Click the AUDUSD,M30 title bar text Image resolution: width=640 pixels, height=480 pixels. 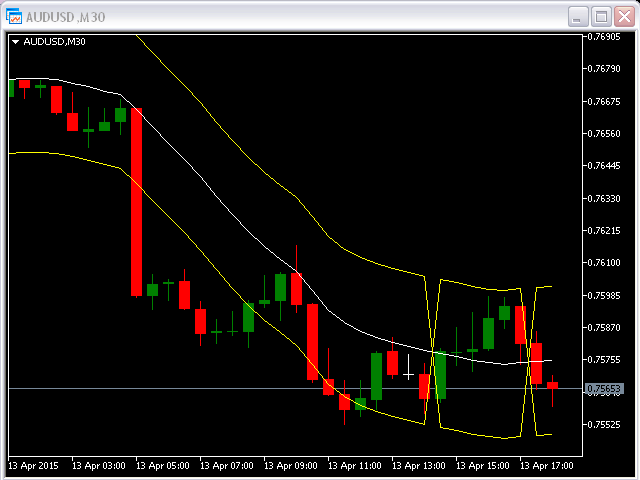tap(66, 17)
